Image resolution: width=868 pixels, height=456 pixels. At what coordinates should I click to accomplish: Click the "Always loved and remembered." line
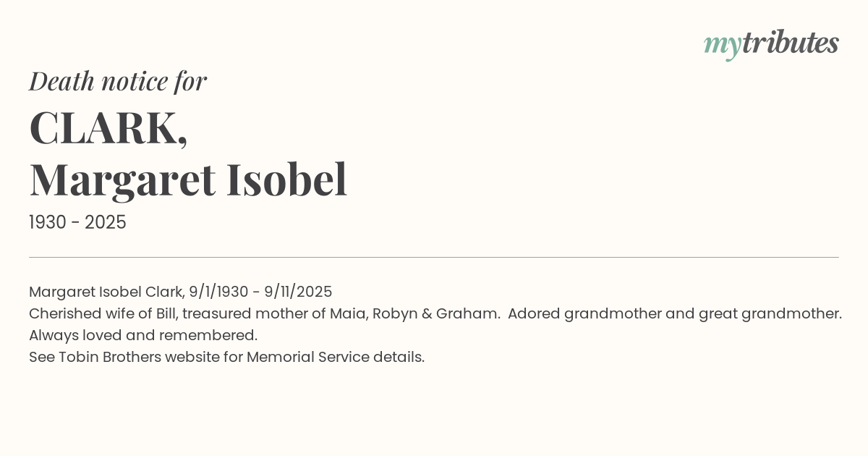[x=143, y=335]
